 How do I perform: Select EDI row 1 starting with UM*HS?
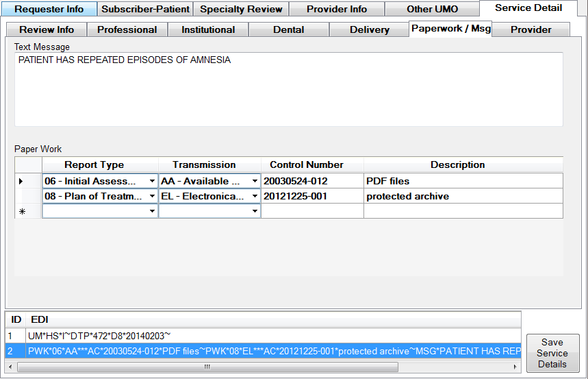point(205,336)
